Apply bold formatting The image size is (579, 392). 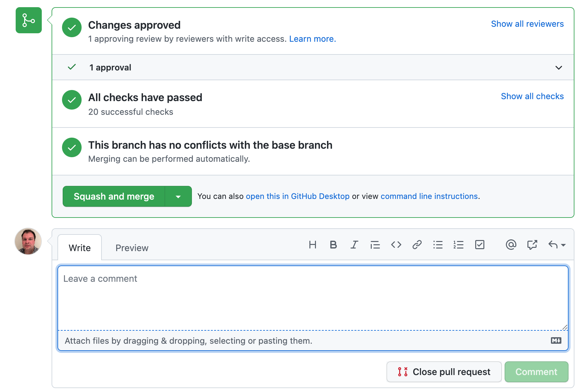tap(333, 245)
